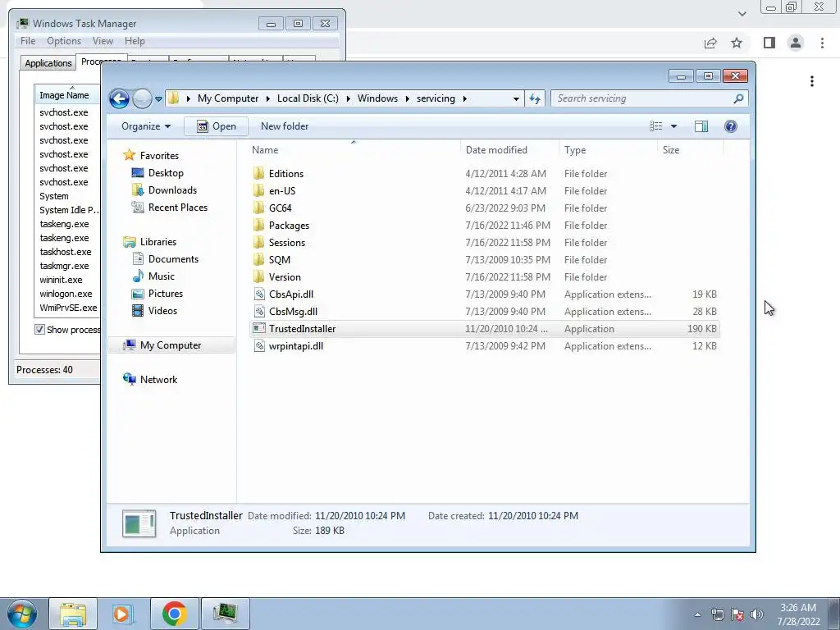The height and width of the screenshot is (630, 840).
Task: Select Downloads in the navigation pane
Action: click(x=172, y=190)
